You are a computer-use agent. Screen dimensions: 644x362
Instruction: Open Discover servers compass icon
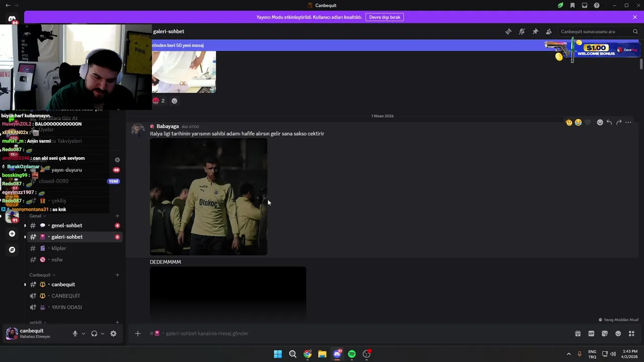click(x=12, y=250)
